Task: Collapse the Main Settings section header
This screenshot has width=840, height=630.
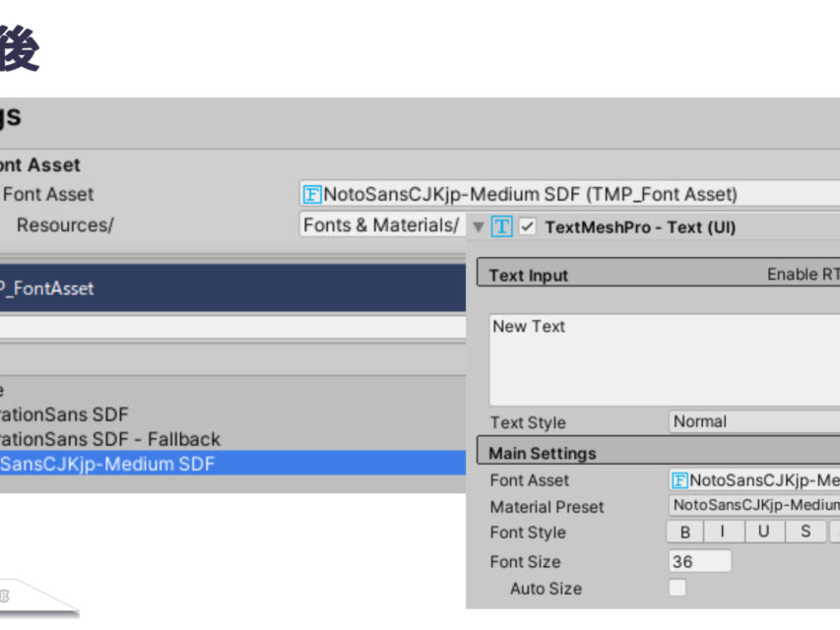Action: point(659,452)
